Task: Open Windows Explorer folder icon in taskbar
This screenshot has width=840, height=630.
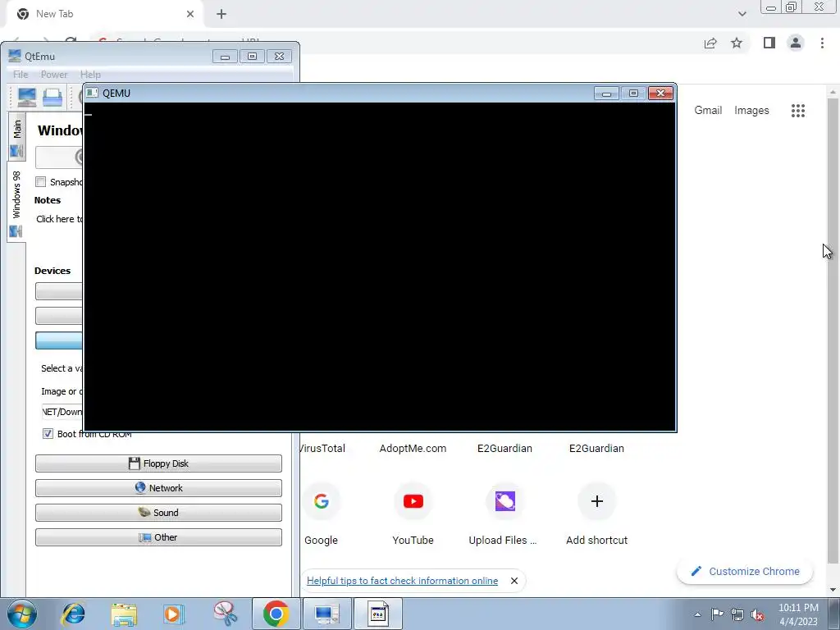Action: [x=124, y=614]
